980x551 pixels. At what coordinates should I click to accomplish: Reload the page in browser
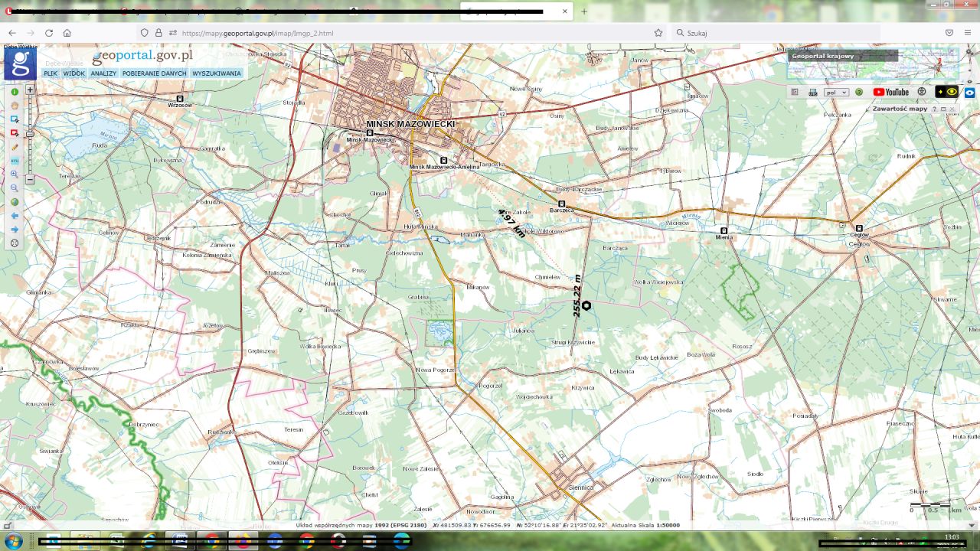(49, 33)
